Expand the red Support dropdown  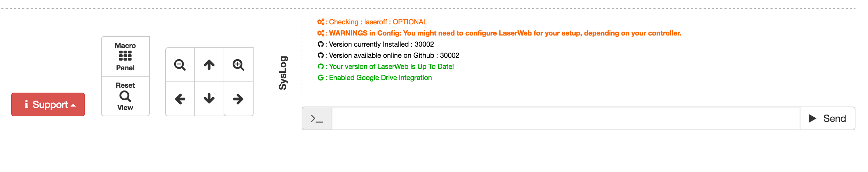coord(48,104)
